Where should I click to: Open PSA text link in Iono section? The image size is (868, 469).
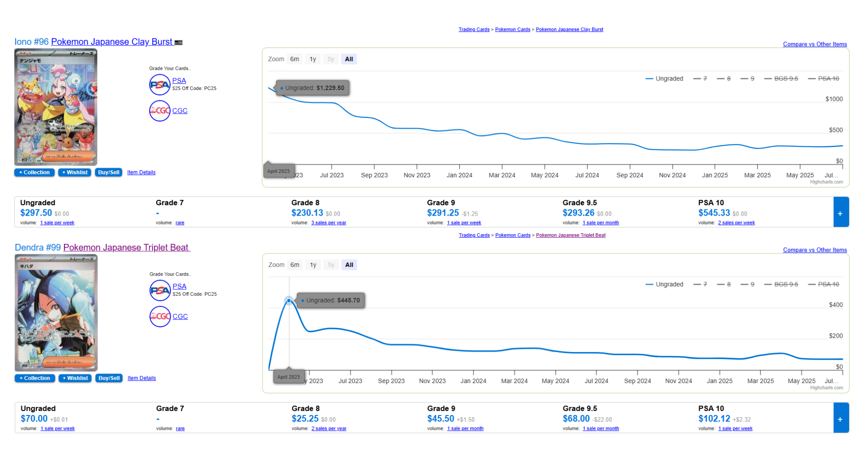coord(179,81)
